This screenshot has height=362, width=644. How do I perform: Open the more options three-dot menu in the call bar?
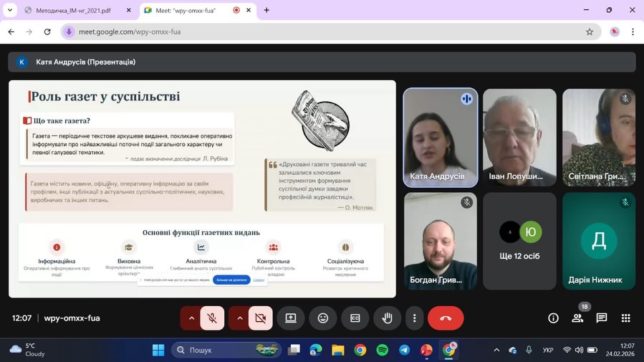[414, 318]
